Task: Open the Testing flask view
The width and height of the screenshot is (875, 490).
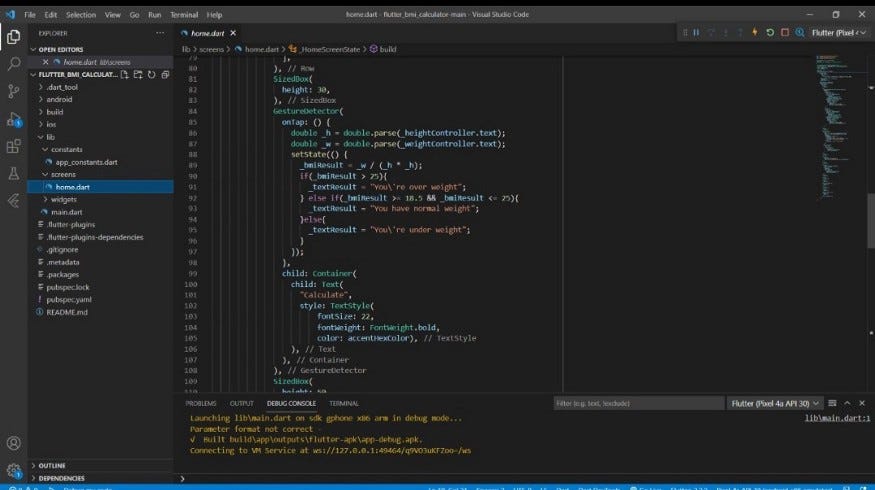Action: [13, 174]
